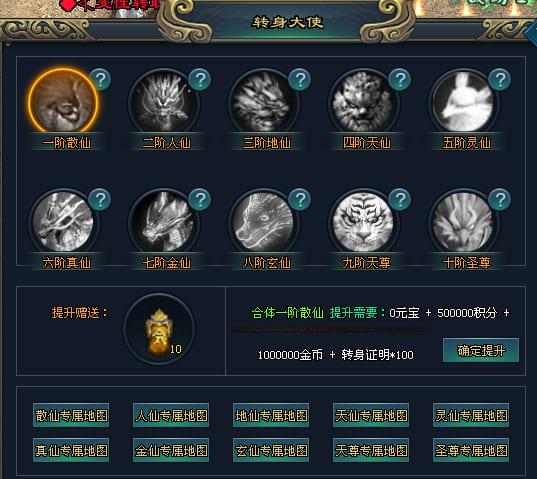Choose the 六阶真仙 dragon portrait
The width and height of the screenshot is (537, 479).
click(63, 222)
